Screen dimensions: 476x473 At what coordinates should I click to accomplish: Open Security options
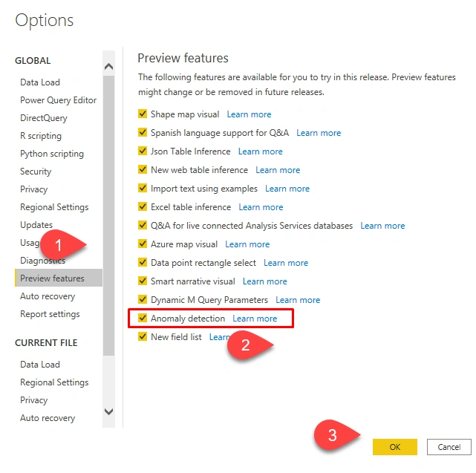point(36,172)
